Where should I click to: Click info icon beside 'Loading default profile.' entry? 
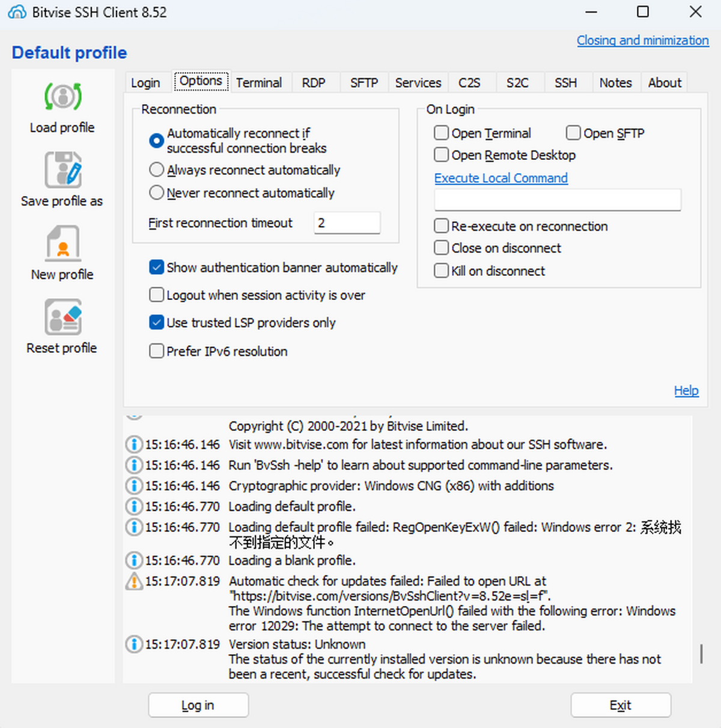(x=133, y=507)
